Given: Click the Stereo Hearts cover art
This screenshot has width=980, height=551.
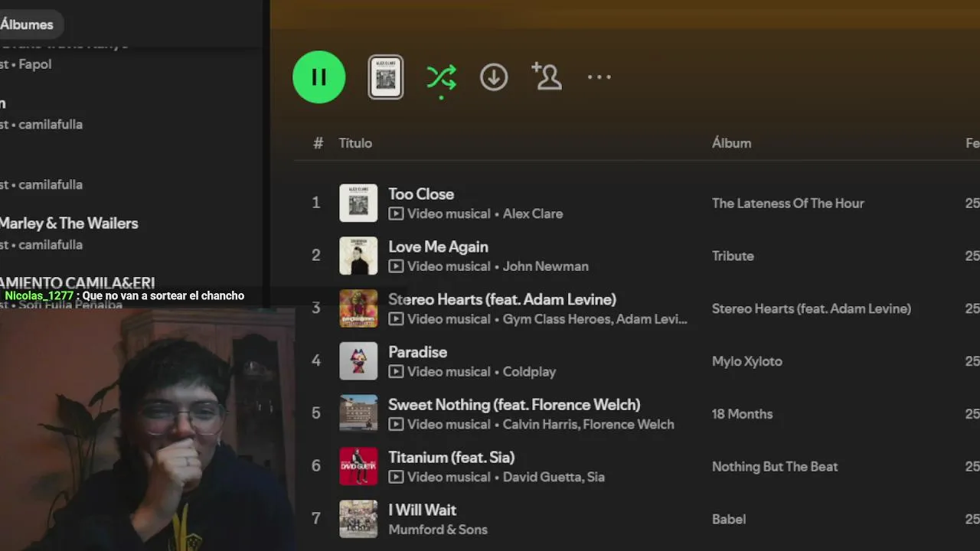Looking at the screenshot, I should click(x=358, y=308).
